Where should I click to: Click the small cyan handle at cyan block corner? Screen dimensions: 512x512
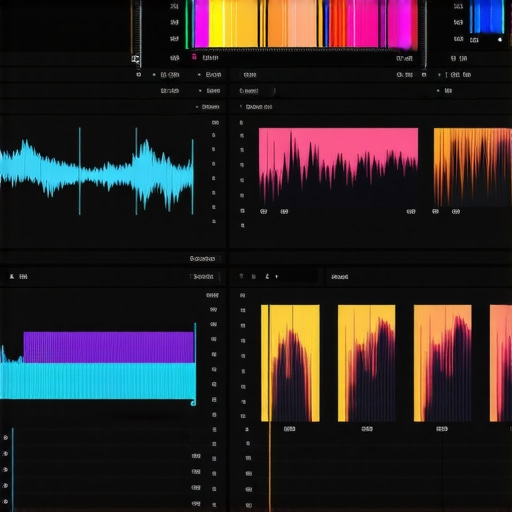tap(193, 403)
